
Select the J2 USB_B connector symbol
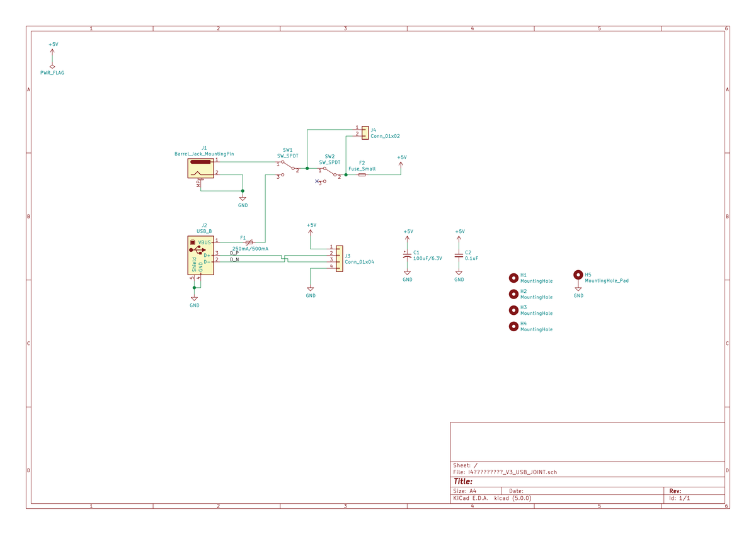[x=200, y=255]
